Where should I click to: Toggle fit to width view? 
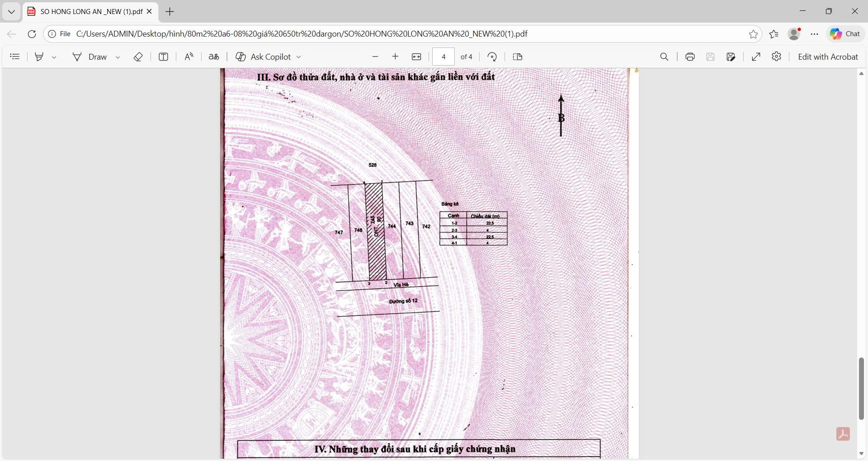416,57
